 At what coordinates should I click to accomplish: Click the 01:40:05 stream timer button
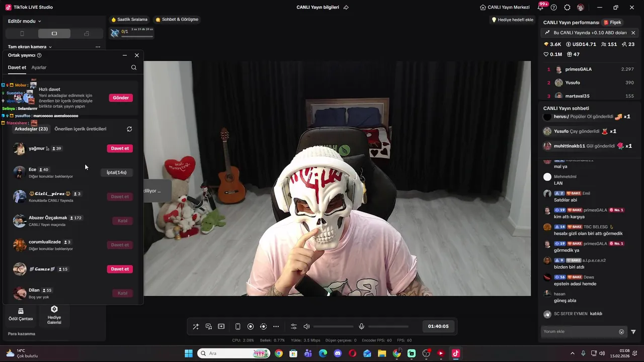coord(438,326)
